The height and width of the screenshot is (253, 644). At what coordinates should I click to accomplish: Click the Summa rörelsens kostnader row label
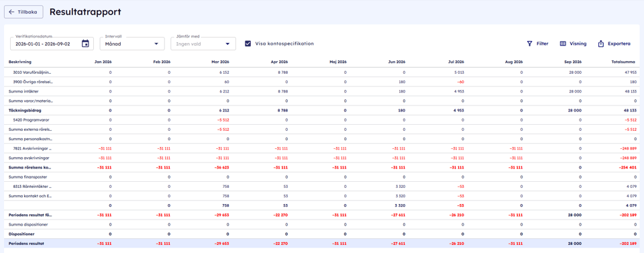point(31,167)
